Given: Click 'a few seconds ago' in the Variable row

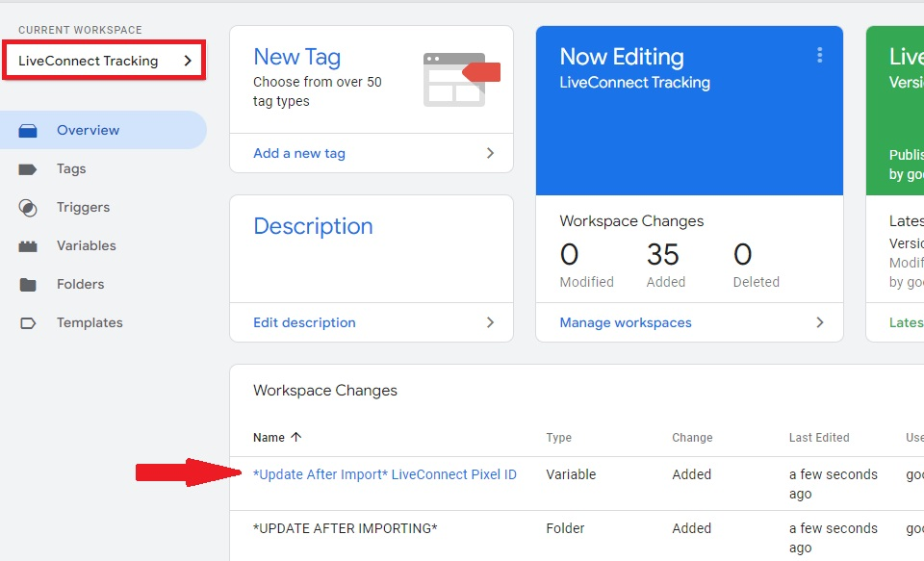Looking at the screenshot, I should point(834,484).
